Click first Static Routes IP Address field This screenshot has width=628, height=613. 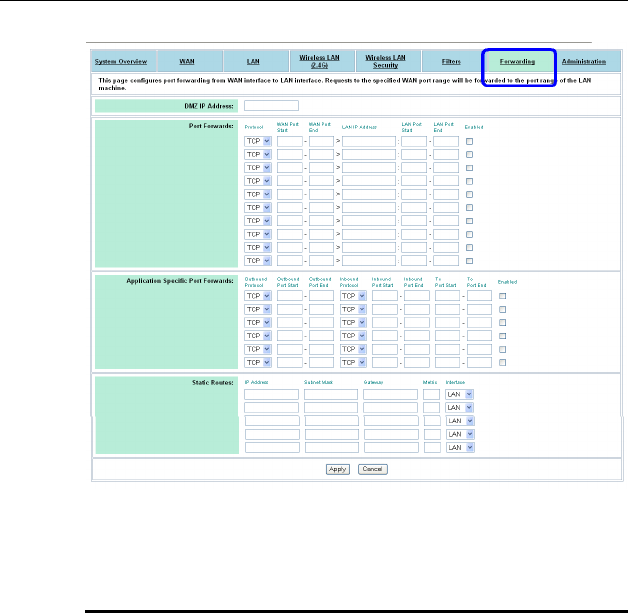point(271,395)
